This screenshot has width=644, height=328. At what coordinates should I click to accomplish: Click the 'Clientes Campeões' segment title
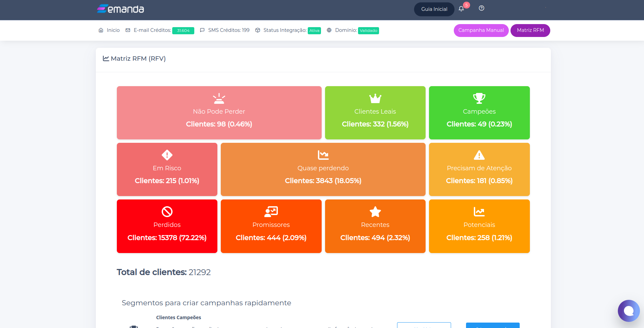click(x=179, y=317)
